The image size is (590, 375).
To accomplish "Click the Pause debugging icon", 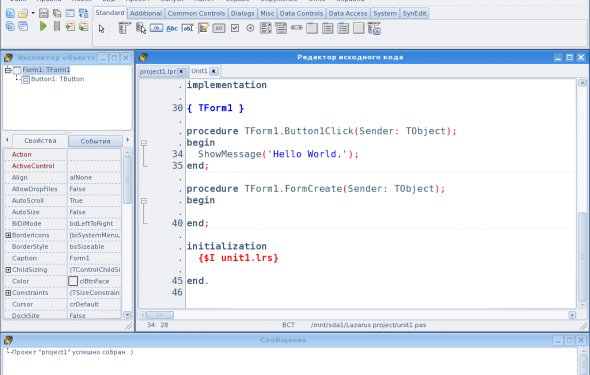I will tap(57, 26).
